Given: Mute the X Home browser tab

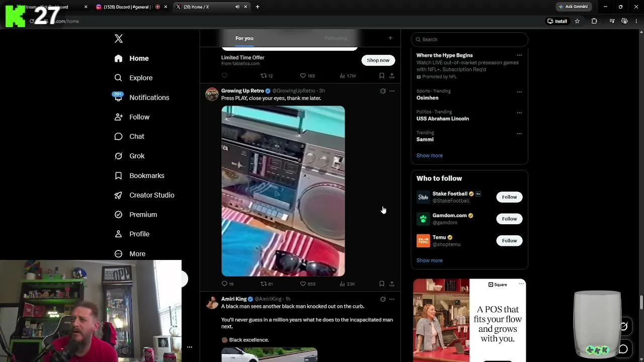Looking at the screenshot, I should (x=237, y=7).
